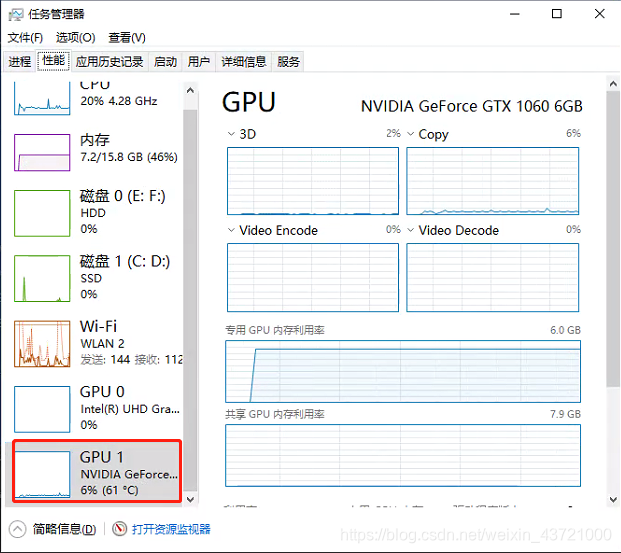Image resolution: width=621 pixels, height=553 pixels.
Task: Click the 共享 GPU 内存利用率 graph
Action: [403, 456]
